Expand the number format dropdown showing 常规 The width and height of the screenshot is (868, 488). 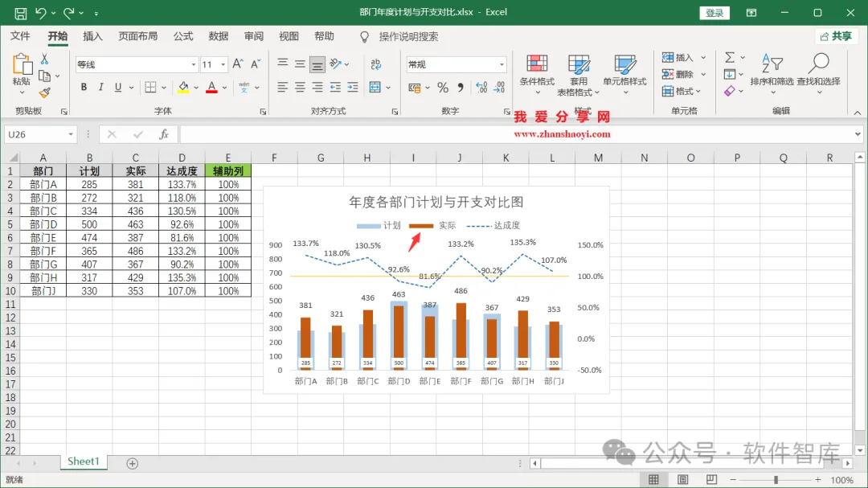[x=502, y=65]
